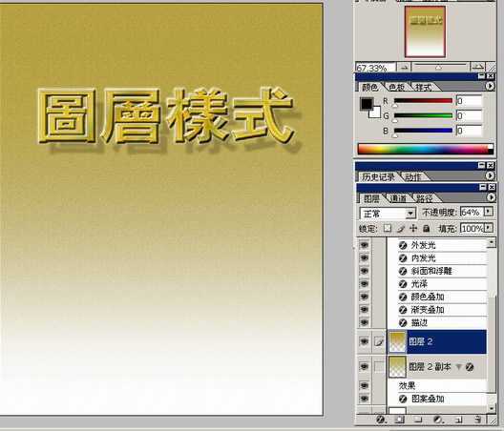The width and height of the screenshot is (504, 431).
Task: Switch to the 路径 tab
Action: tap(425, 198)
